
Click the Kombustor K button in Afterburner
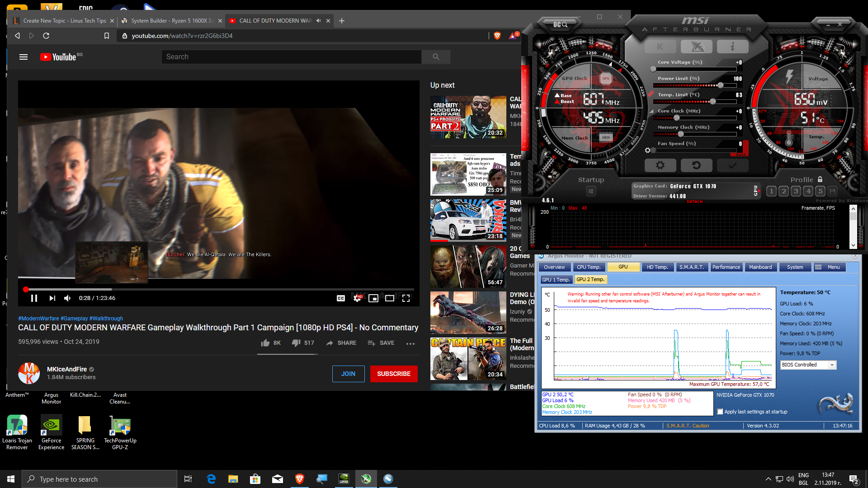[x=660, y=47]
